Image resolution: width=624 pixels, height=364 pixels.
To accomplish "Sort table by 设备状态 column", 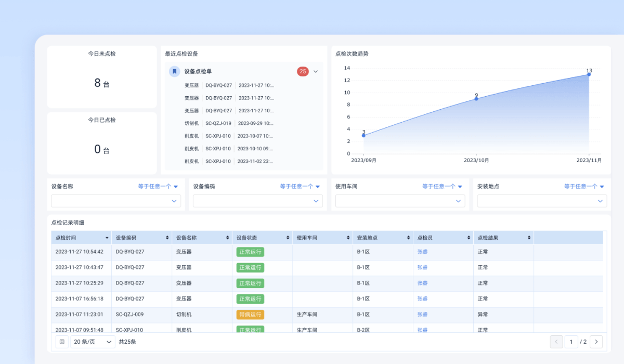I will pyautogui.click(x=288, y=238).
